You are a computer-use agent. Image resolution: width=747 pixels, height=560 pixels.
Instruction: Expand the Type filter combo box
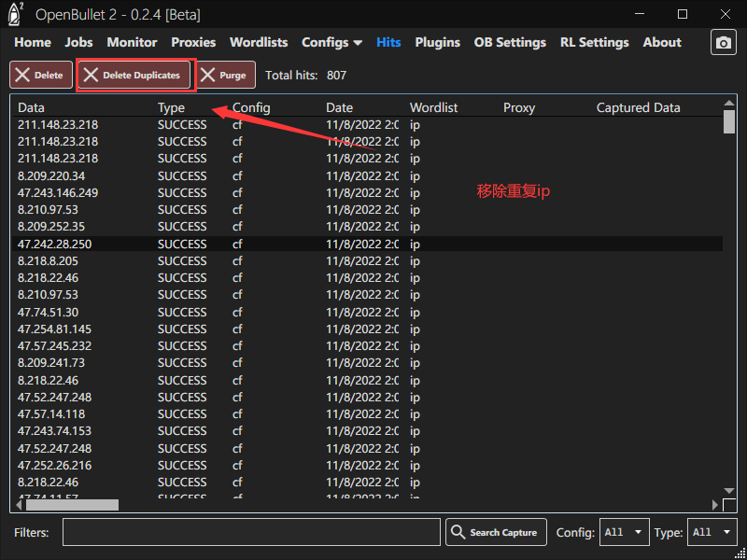pyautogui.click(x=712, y=532)
